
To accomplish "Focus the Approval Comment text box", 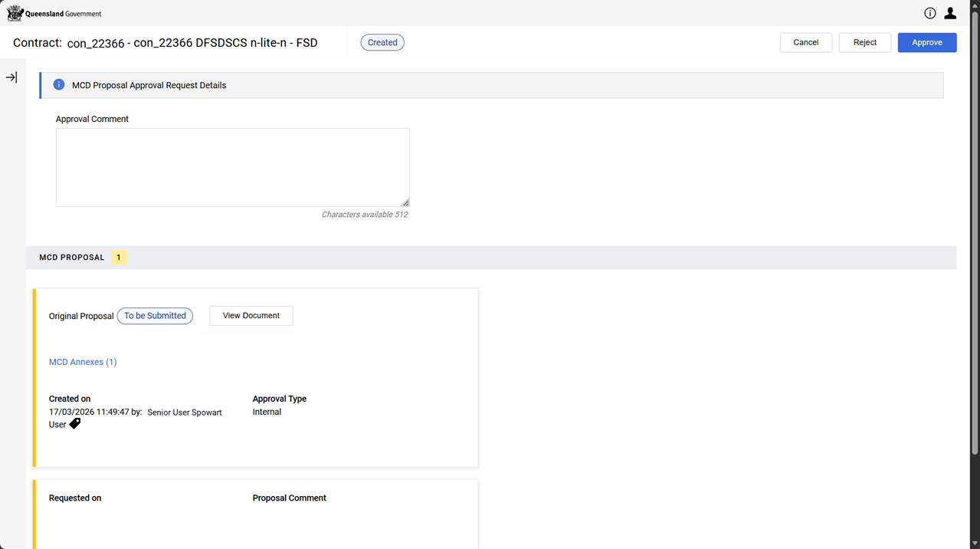I will click(232, 167).
